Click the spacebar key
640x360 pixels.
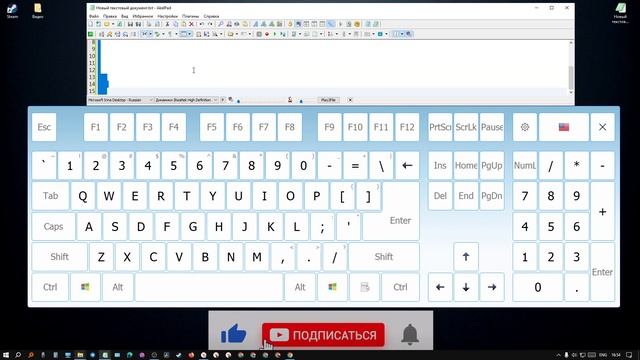pyautogui.click(x=209, y=287)
